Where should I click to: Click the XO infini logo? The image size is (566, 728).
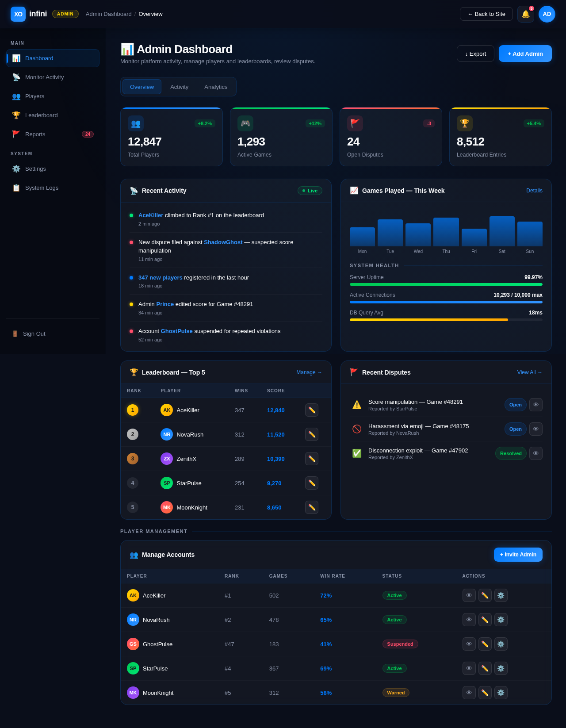click(29, 14)
